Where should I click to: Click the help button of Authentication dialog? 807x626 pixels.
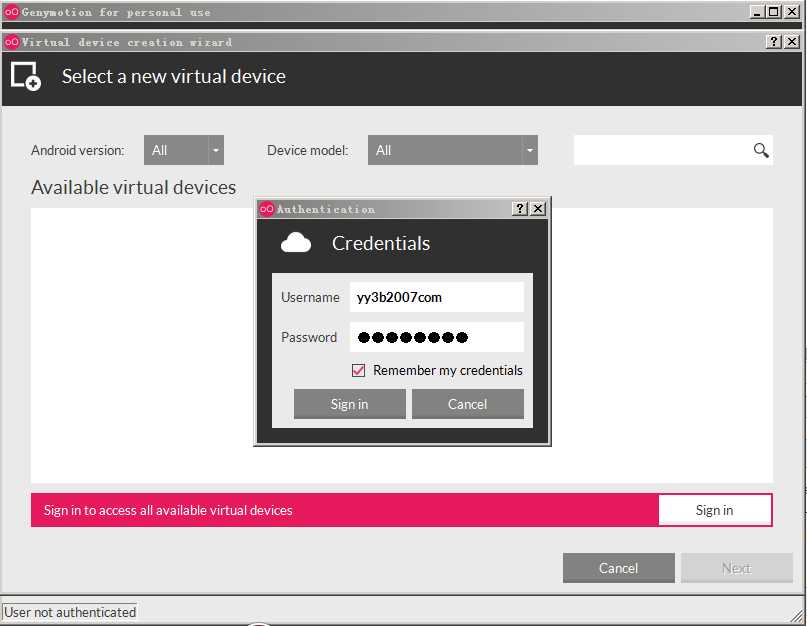(x=520, y=208)
